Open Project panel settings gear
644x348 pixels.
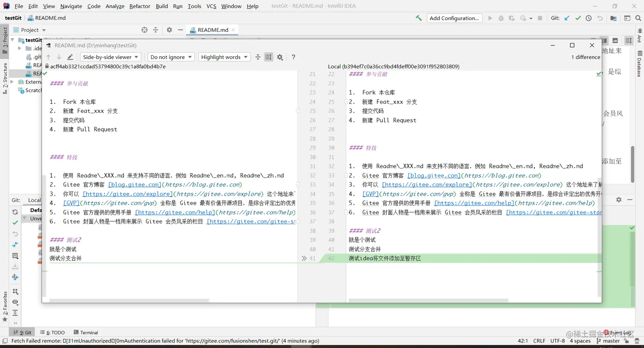[169, 30]
